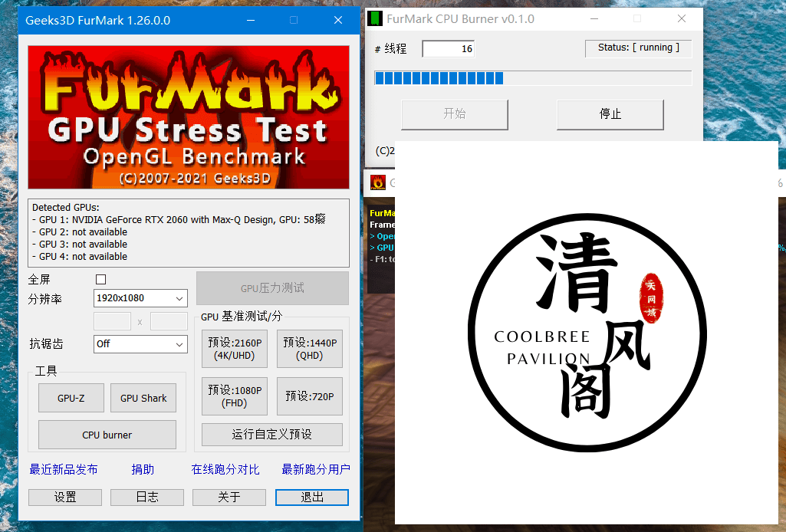Click the 线程 thread count field
786x532 pixels.
pyautogui.click(x=449, y=48)
